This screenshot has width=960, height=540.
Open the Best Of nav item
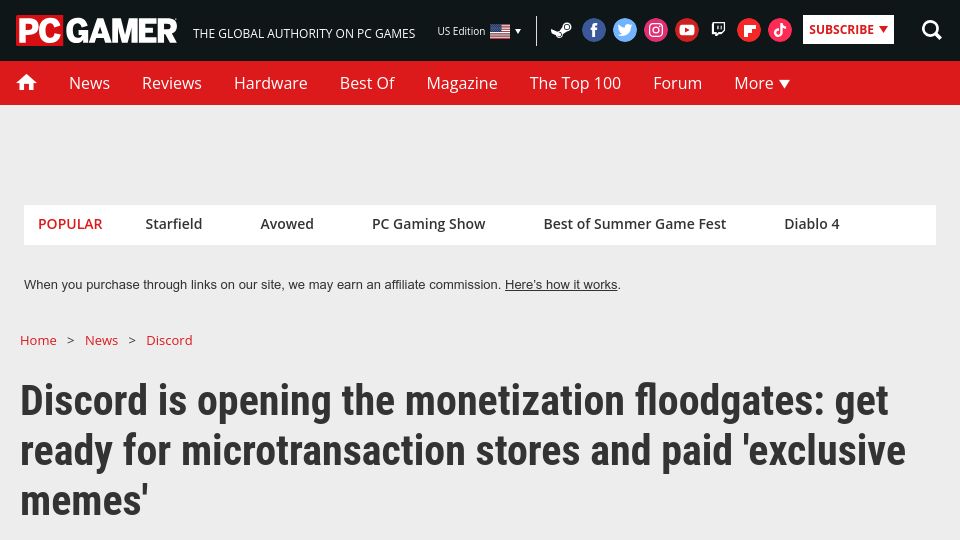point(367,83)
